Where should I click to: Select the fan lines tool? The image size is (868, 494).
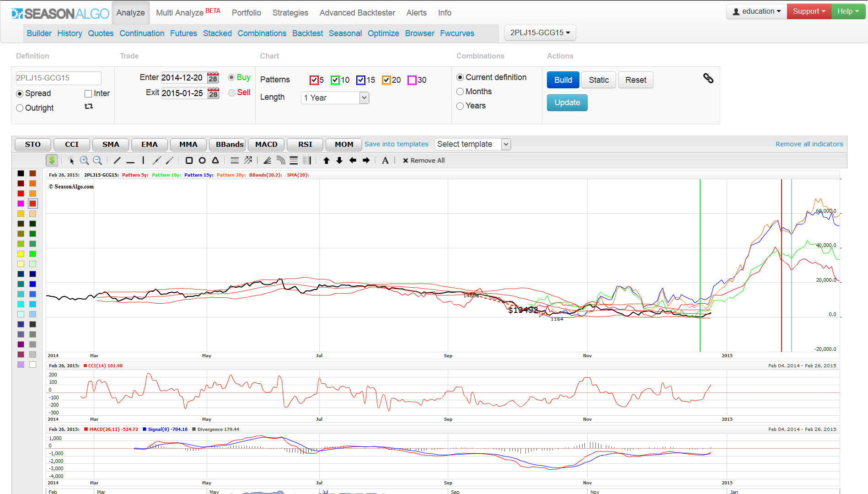(x=268, y=161)
